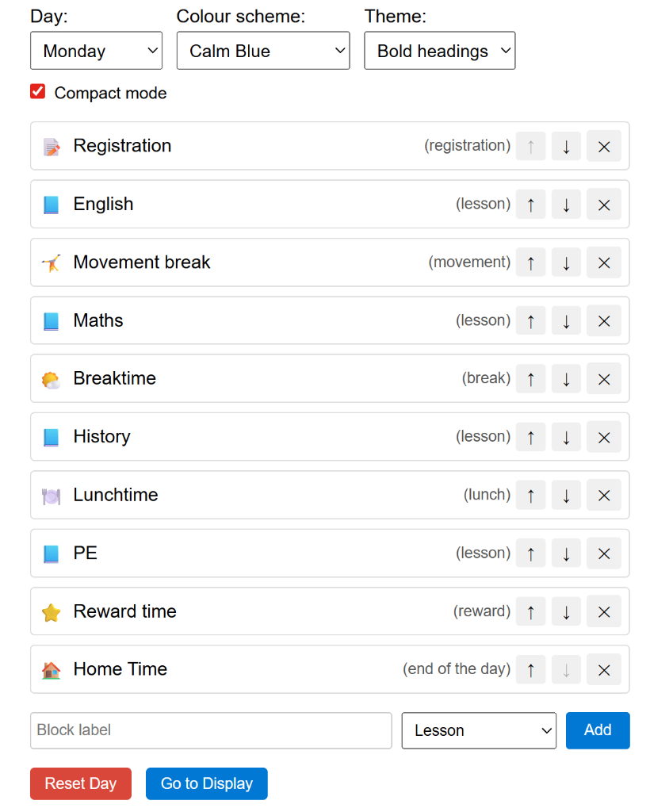
Task: Click the Registration memo icon
Action: coord(51,146)
